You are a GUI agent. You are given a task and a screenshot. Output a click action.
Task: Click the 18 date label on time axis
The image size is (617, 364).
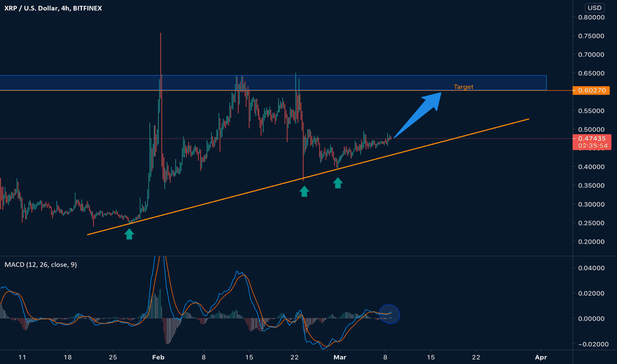click(x=68, y=357)
